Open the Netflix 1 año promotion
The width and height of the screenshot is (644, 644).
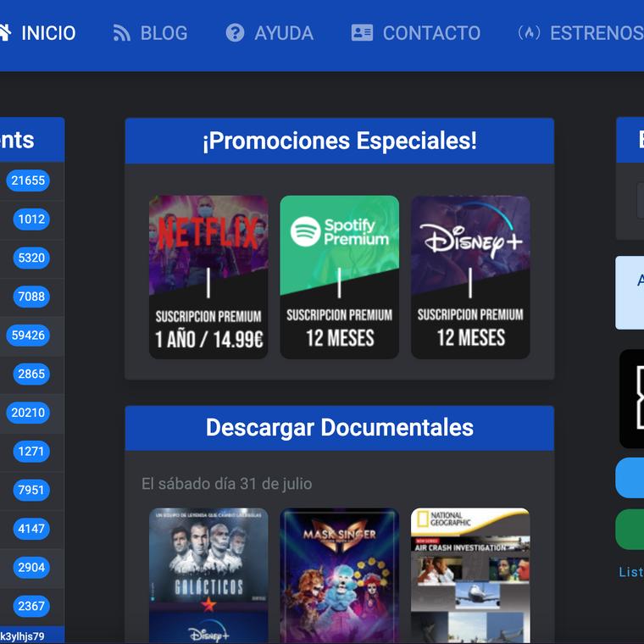[208, 277]
